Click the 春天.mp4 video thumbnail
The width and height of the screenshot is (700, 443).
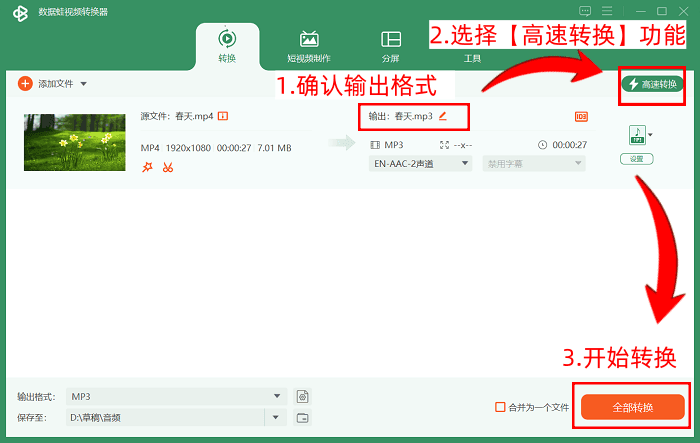[75, 142]
